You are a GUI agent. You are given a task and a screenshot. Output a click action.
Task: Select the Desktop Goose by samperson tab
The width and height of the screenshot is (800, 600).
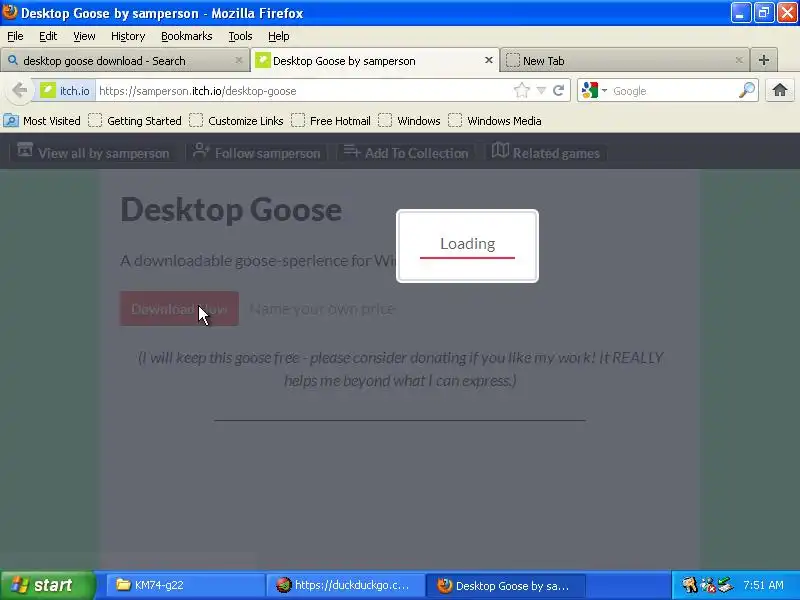click(374, 60)
